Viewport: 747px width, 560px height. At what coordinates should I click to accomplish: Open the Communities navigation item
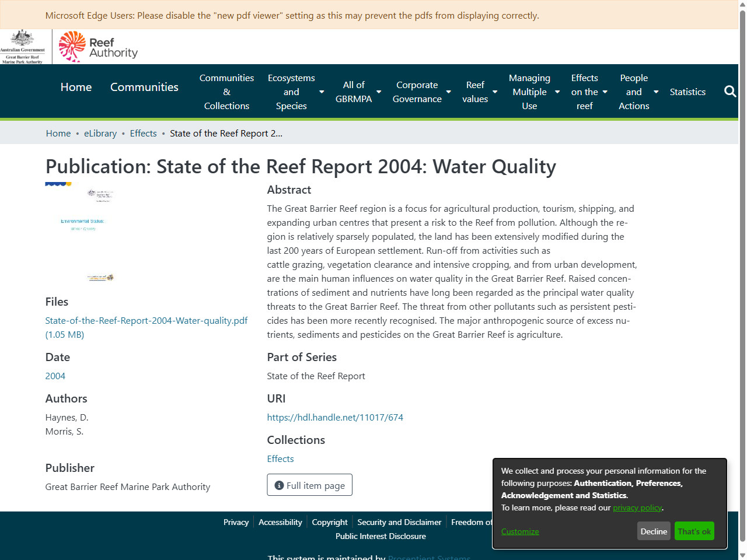(x=144, y=87)
